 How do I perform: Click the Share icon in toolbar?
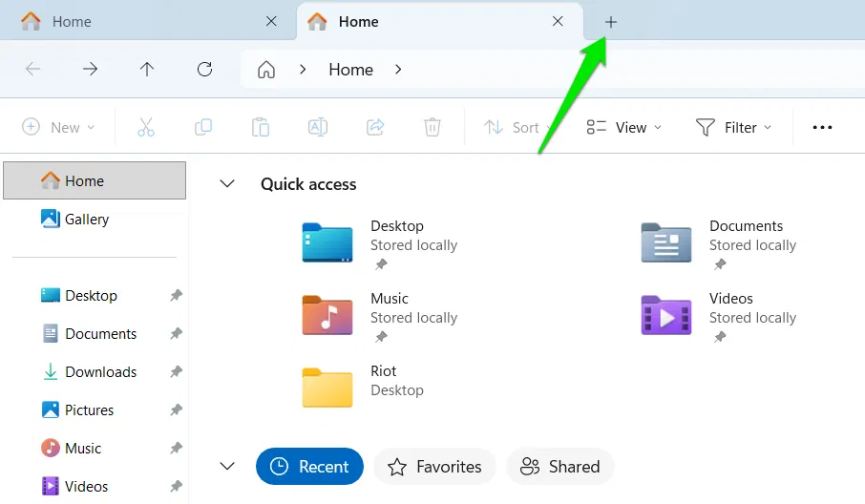point(375,127)
